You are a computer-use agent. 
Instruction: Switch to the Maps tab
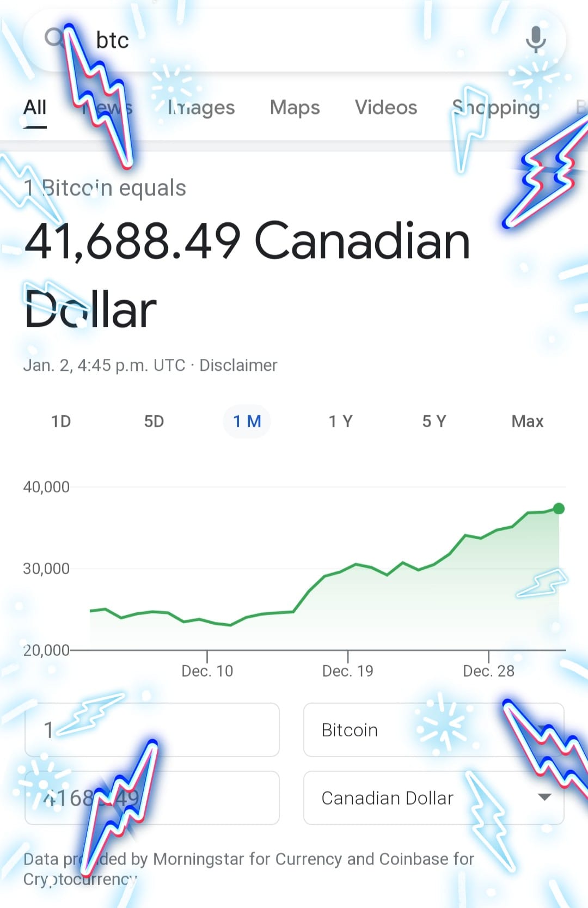295,107
